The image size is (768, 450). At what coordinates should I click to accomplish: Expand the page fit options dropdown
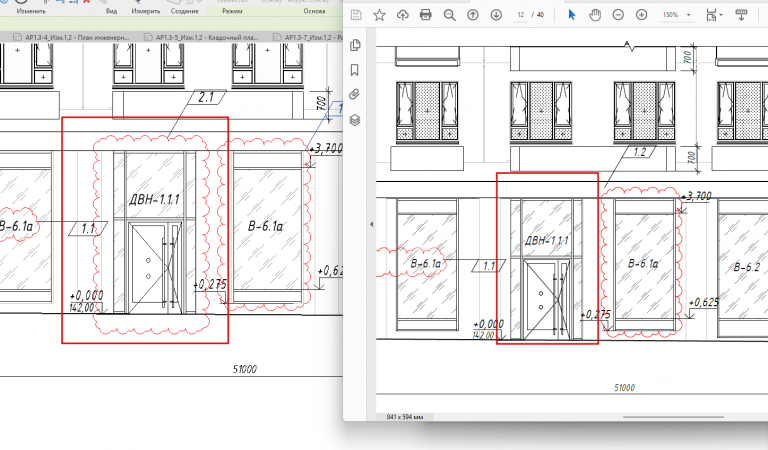point(714,15)
